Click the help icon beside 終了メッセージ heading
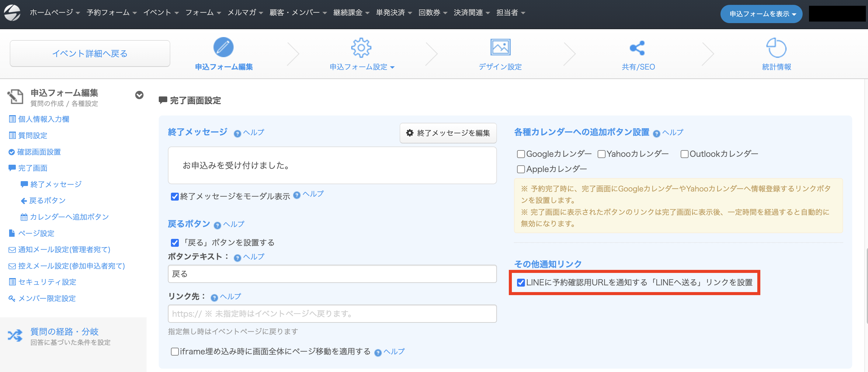This screenshot has width=868, height=372. coord(237,134)
